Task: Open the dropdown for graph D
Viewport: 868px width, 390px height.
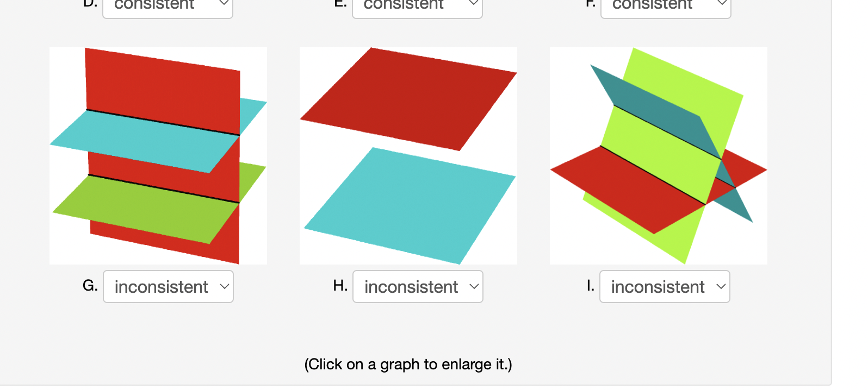Action: pyautogui.click(x=168, y=7)
